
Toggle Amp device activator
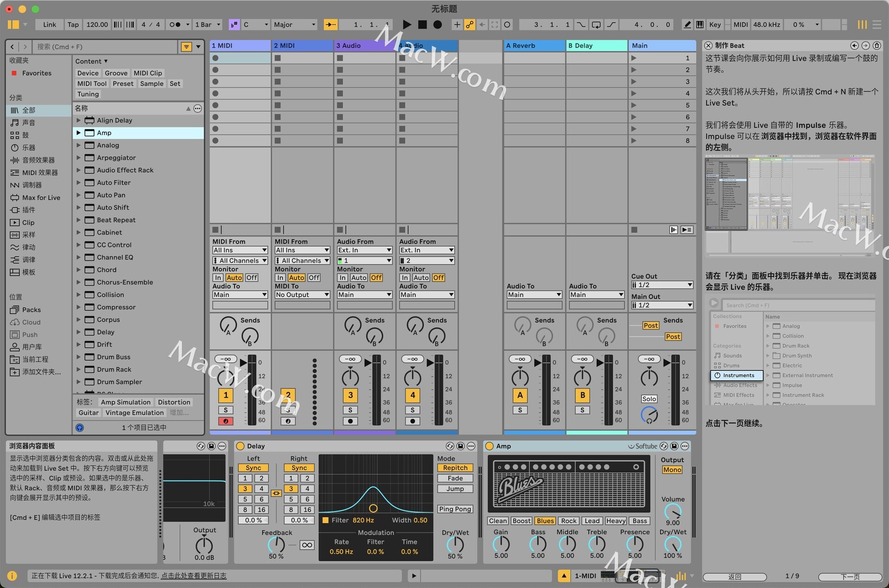[x=489, y=446]
